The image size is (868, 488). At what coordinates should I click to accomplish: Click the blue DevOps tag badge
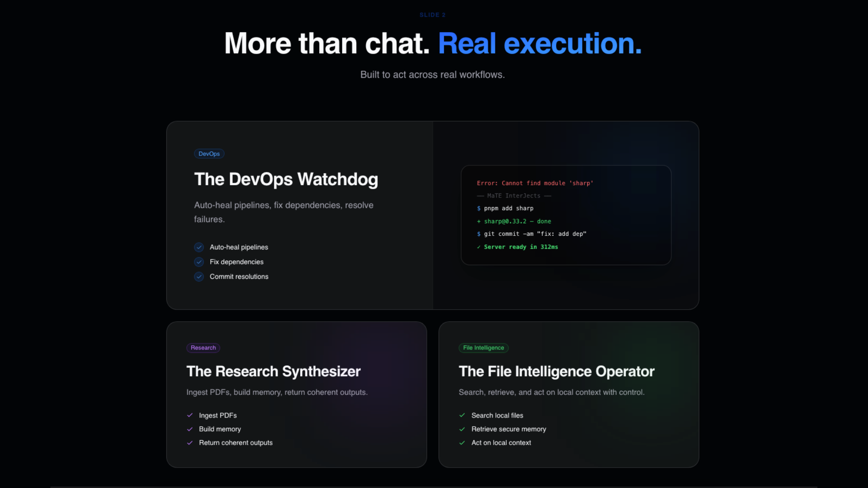pyautogui.click(x=209, y=154)
